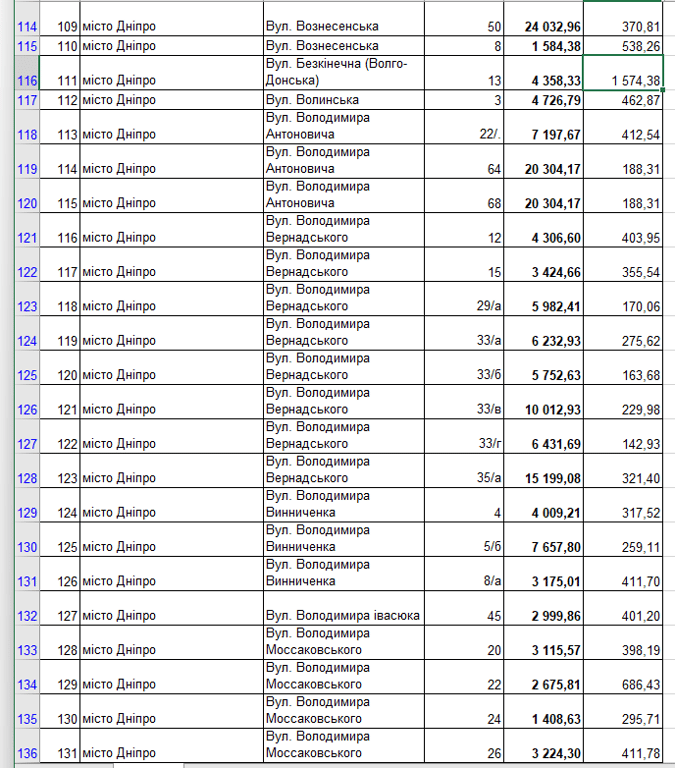Screen dimensions: 675x768
Task: Click row header 136
Action: click(27, 753)
